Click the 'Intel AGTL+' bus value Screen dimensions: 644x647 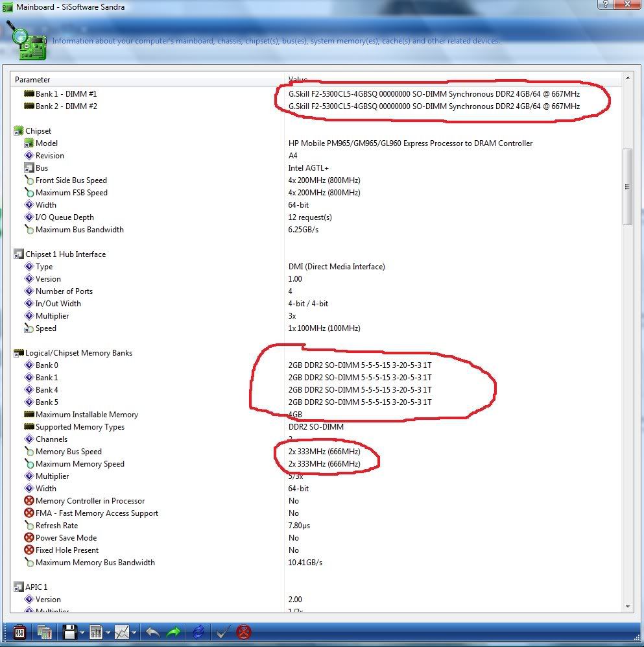(x=309, y=168)
